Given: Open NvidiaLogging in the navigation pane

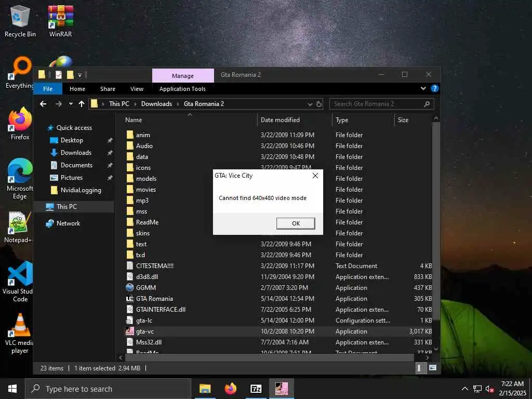Looking at the screenshot, I should (81, 190).
